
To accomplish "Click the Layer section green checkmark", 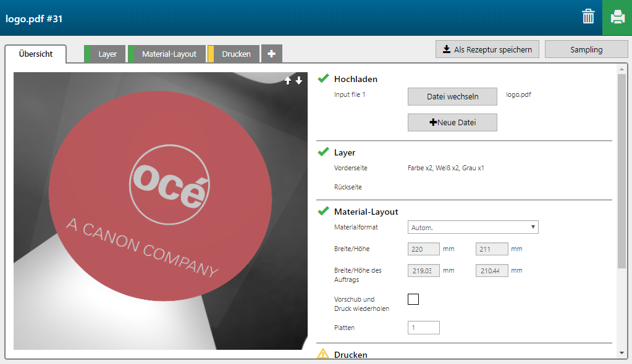I will pos(323,152).
